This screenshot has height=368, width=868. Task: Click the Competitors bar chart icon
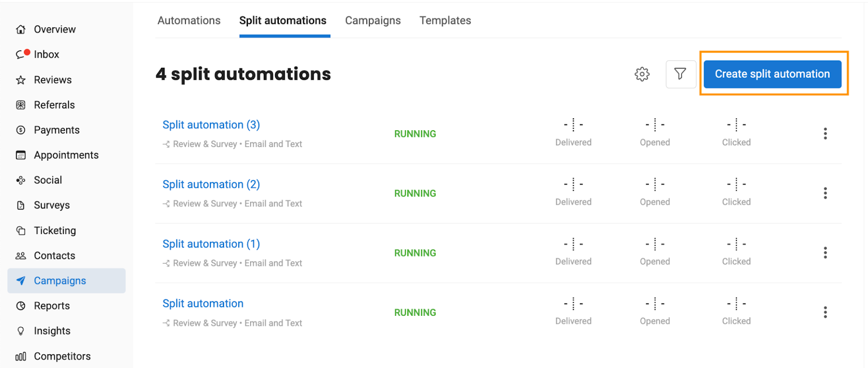tap(21, 356)
